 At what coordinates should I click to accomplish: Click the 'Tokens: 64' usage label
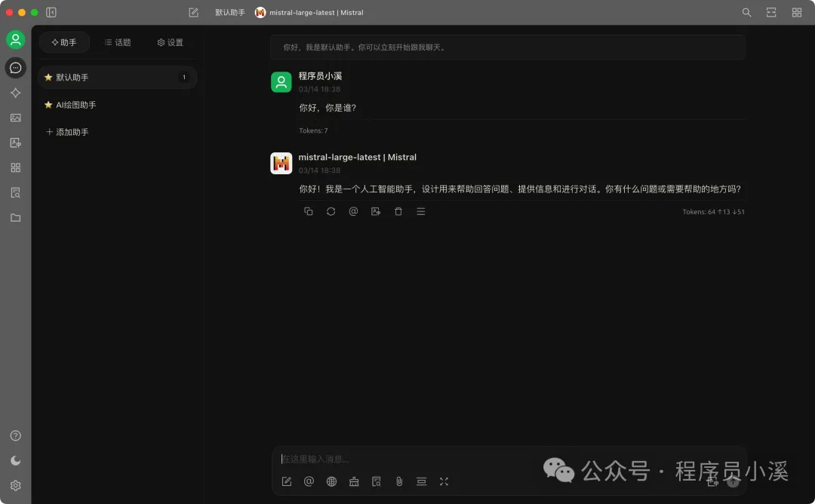714,211
